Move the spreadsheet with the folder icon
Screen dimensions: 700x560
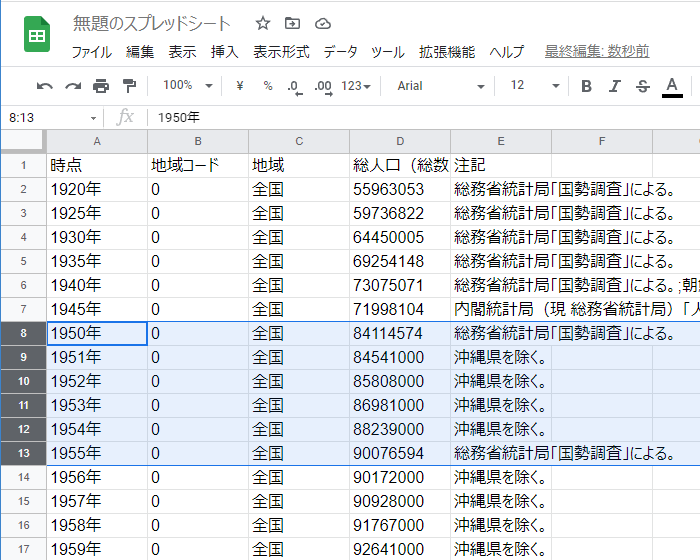click(292, 23)
